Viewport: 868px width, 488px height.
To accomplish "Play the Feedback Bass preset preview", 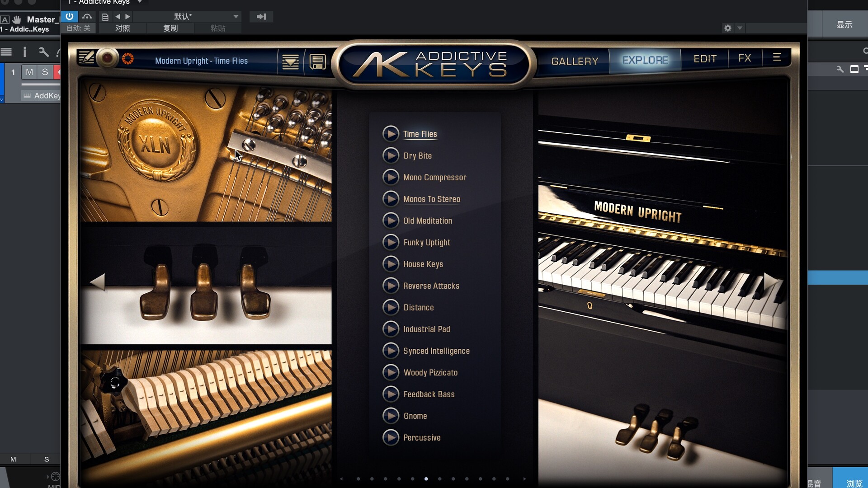I will pos(391,394).
